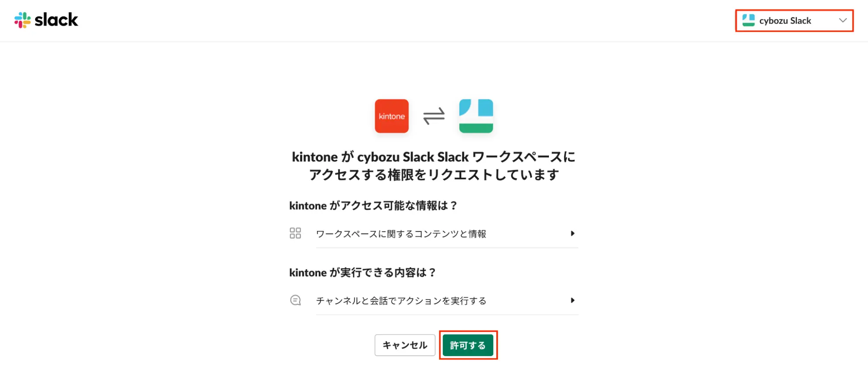The image size is (868, 387).
Task: Click the chat bubble channel actions icon
Action: [295, 300]
